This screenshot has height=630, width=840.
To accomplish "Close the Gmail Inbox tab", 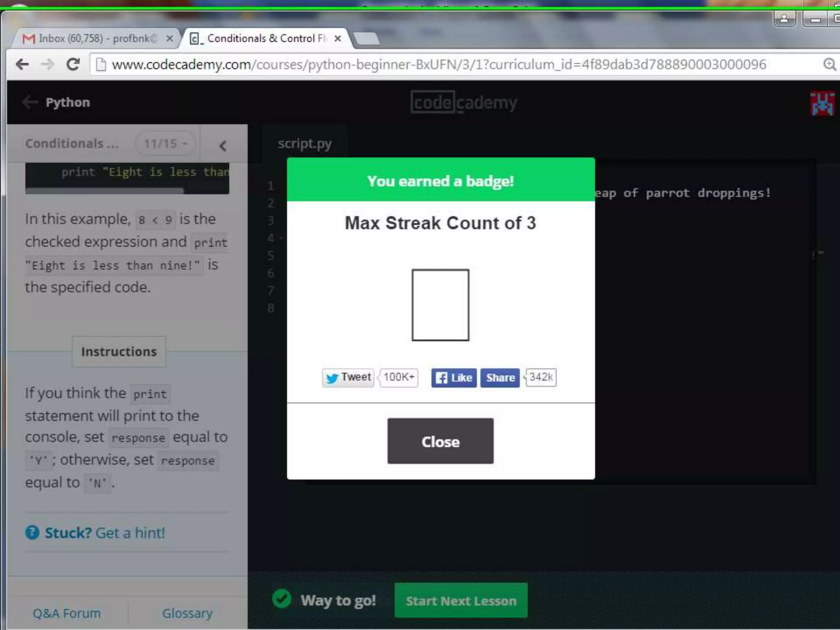I will click(x=169, y=39).
